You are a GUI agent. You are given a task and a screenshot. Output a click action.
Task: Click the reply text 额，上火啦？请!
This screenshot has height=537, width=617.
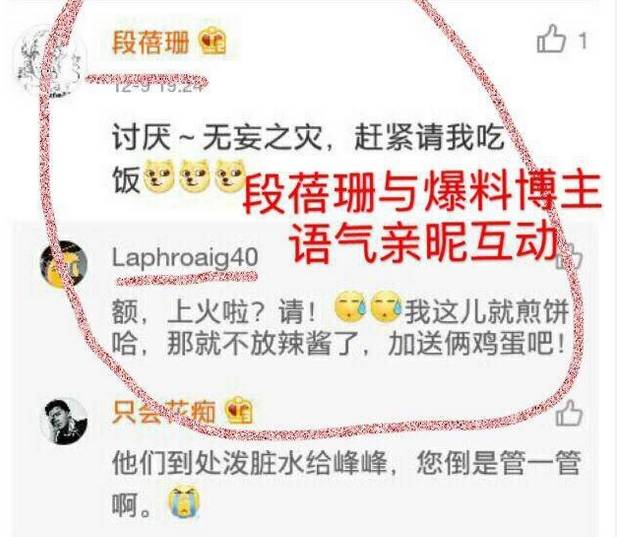point(214,313)
